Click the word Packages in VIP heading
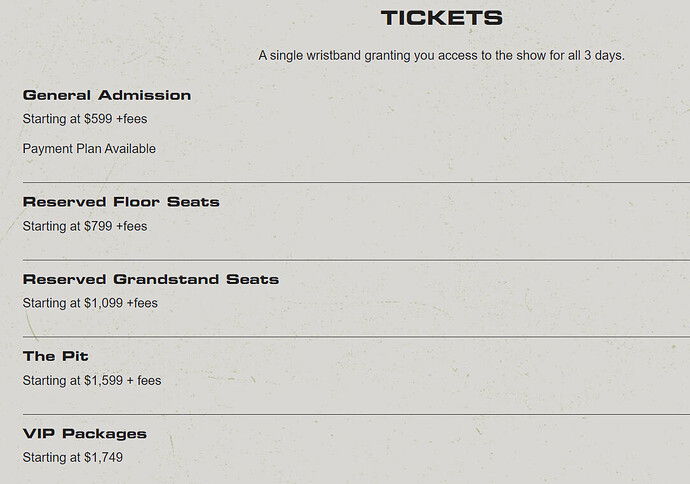The height and width of the screenshot is (484, 690). (x=104, y=434)
